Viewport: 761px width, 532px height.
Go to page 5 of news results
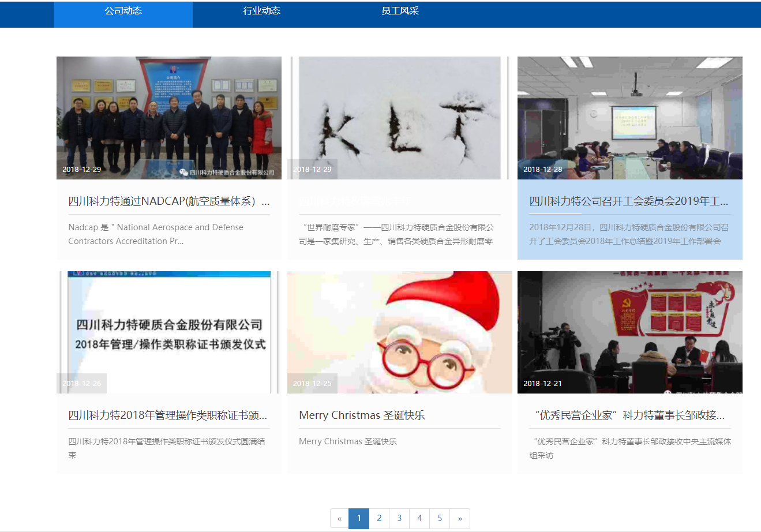[x=440, y=518]
